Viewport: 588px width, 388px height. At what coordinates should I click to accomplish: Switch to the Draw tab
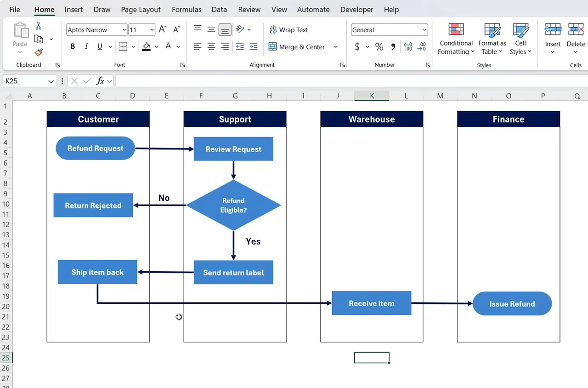[x=102, y=9]
